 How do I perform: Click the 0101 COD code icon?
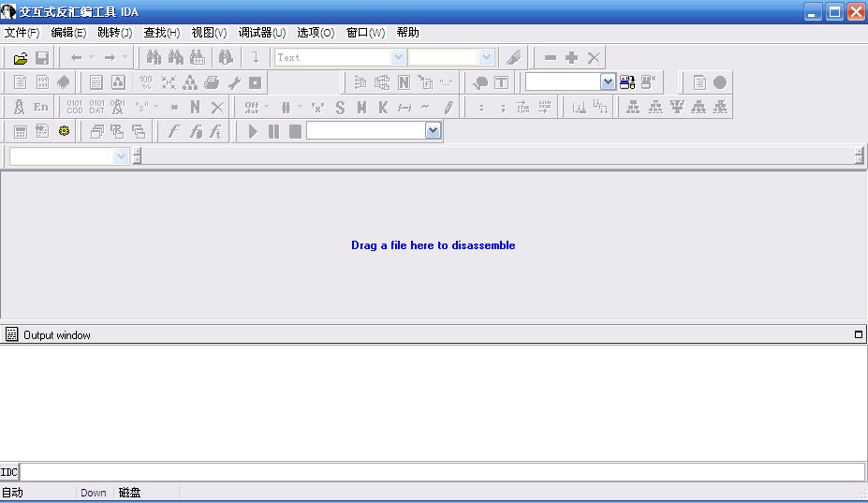[75, 107]
